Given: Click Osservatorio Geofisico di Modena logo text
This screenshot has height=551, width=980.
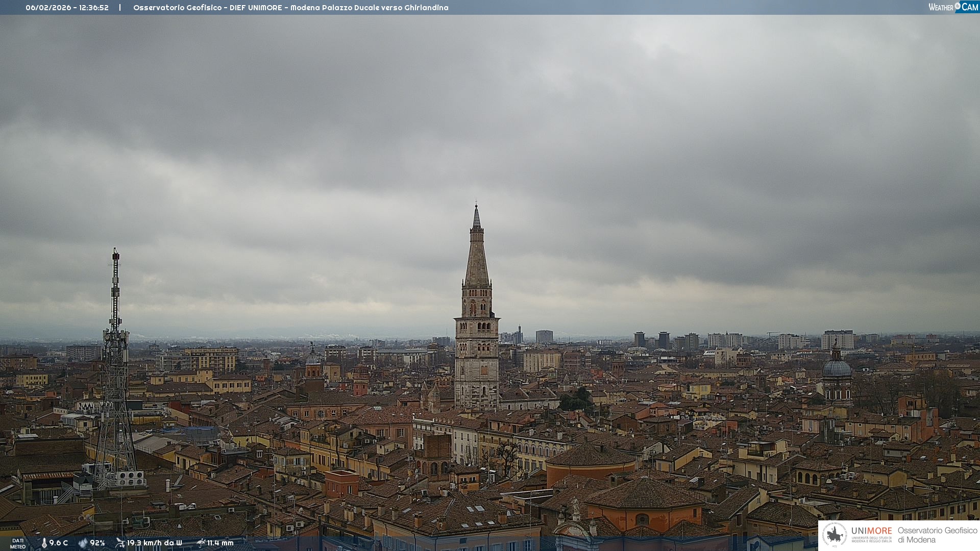Looking at the screenshot, I should [x=937, y=535].
